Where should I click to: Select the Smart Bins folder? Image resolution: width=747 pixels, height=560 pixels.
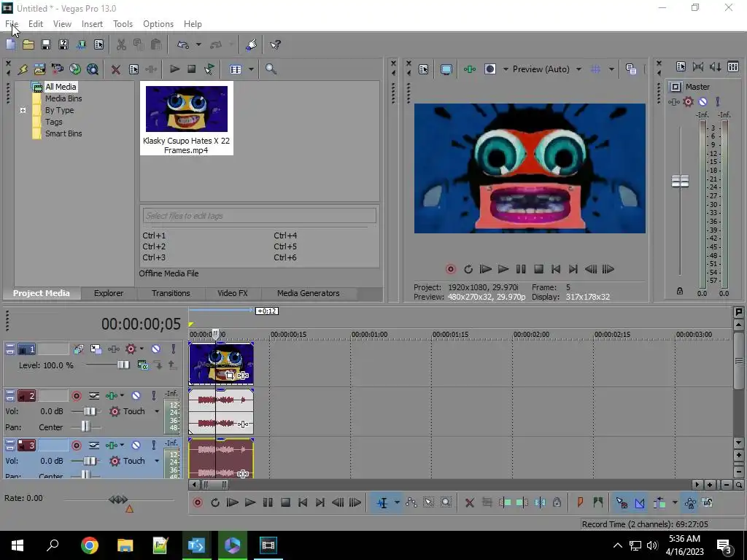pyautogui.click(x=63, y=134)
